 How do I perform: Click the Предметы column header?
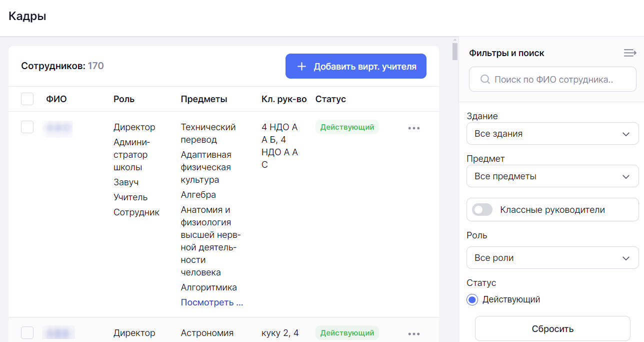tap(204, 99)
